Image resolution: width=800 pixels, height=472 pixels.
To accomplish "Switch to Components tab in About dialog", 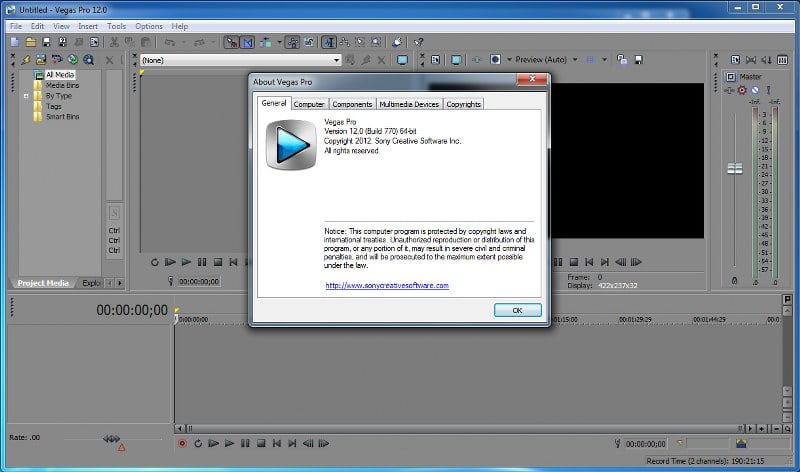I will coord(352,104).
